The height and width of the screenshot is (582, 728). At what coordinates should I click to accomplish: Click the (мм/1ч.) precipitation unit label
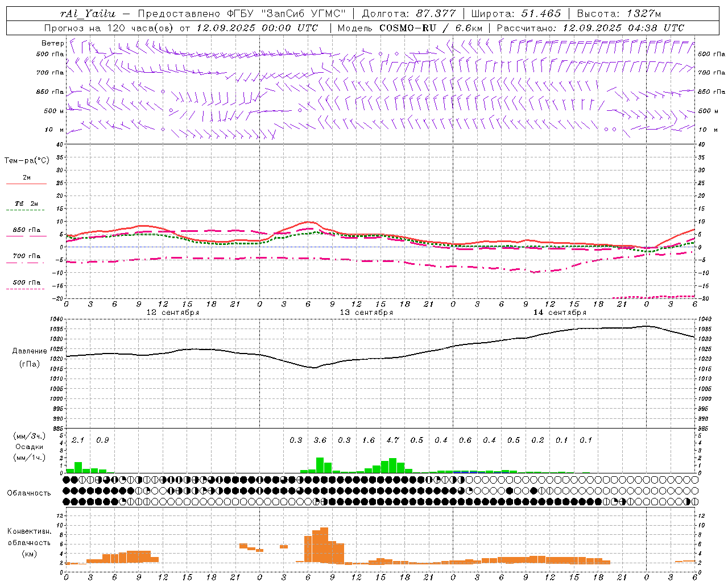click(x=30, y=458)
